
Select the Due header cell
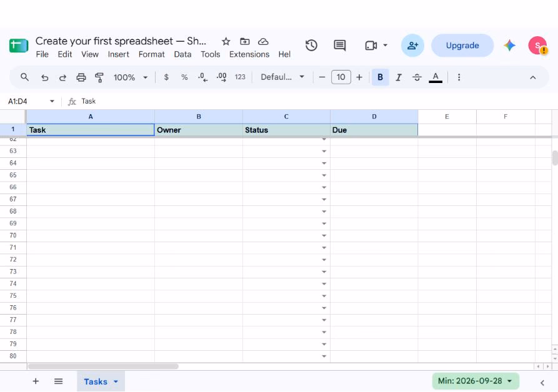[x=374, y=130]
